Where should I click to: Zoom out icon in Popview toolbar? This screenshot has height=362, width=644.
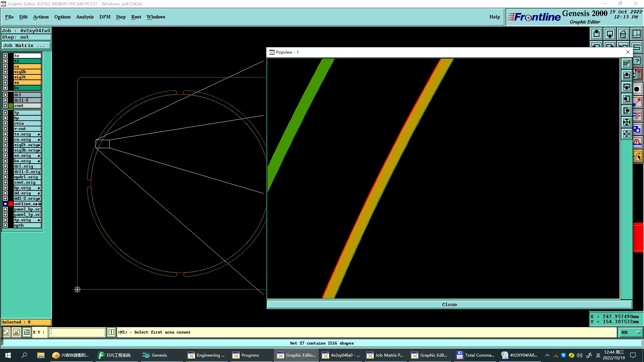coord(627,134)
